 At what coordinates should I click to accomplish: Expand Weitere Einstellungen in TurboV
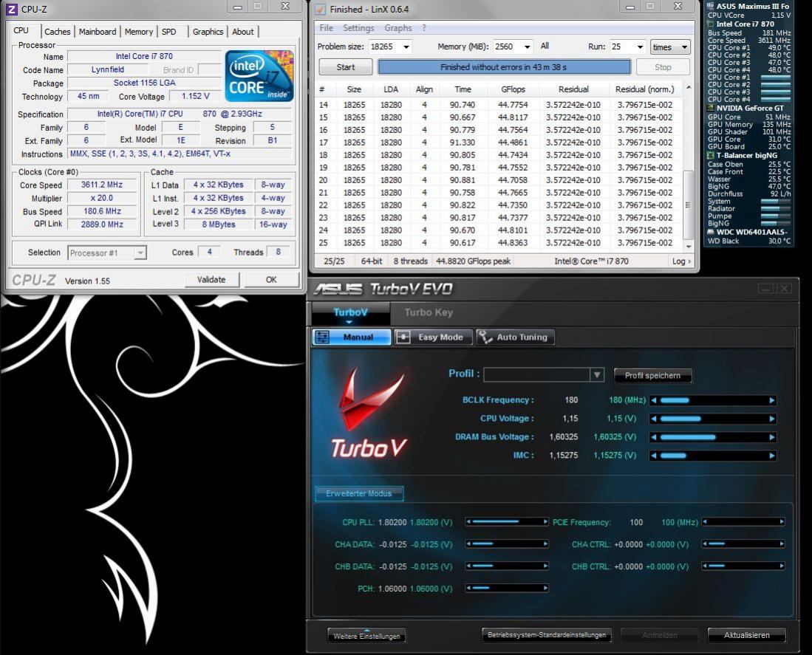coord(366,635)
